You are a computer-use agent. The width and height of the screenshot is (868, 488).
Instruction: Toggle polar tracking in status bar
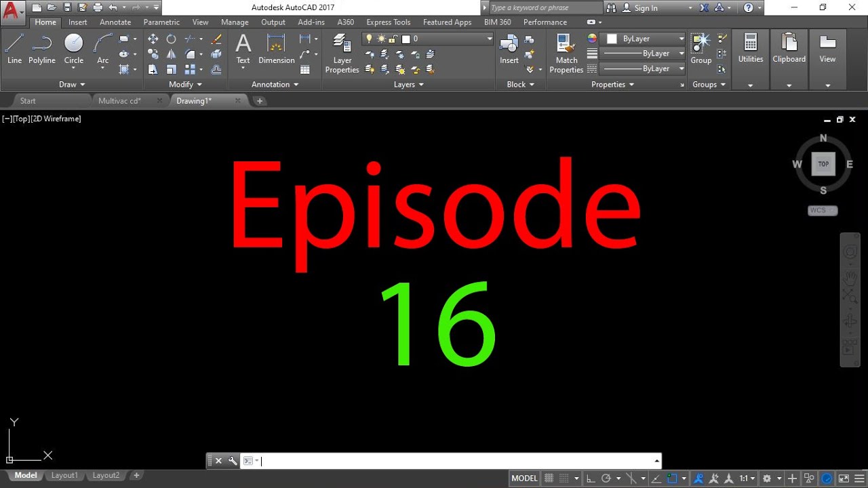(x=607, y=479)
